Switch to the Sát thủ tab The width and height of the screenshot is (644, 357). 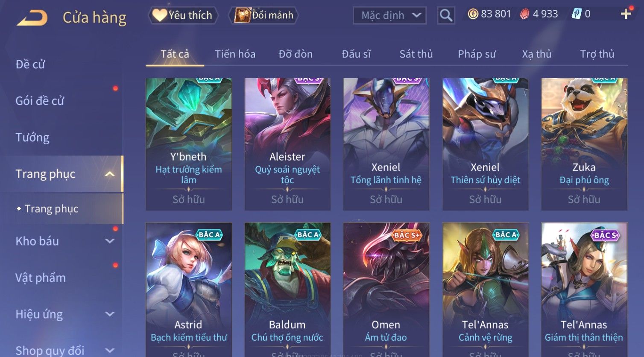coord(416,54)
